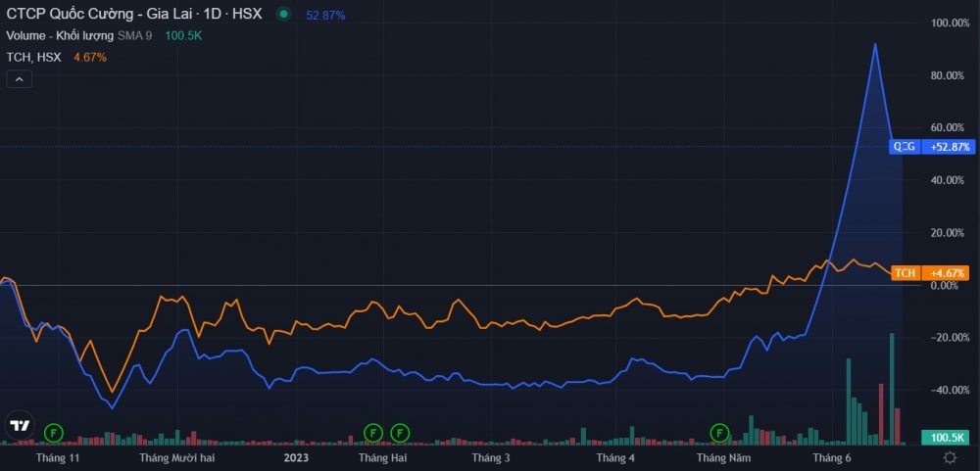Select the CTCP Quốc Cường - Gia Lai title

click(x=133, y=14)
